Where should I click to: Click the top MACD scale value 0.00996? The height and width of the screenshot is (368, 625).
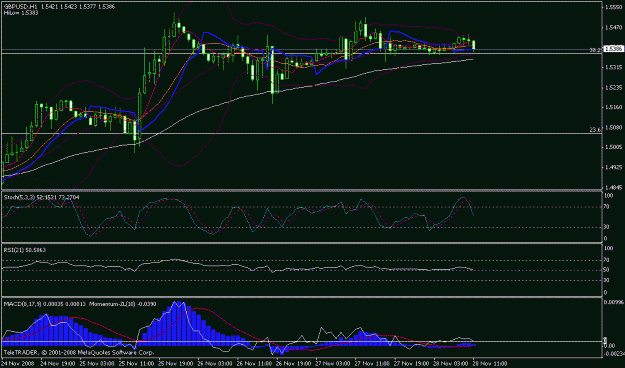pyautogui.click(x=613, y=302)
